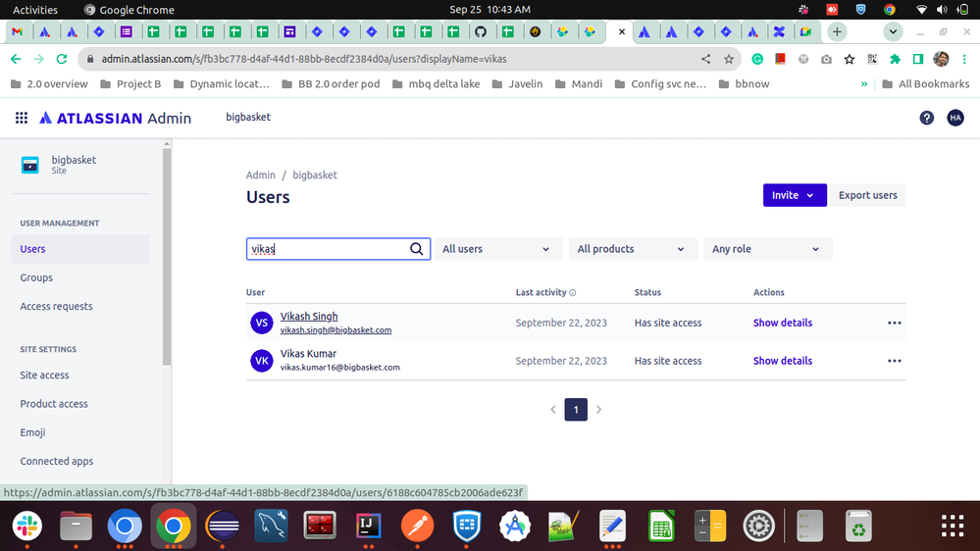Expand the All users filter dropdown

click(x=496, y=249)
